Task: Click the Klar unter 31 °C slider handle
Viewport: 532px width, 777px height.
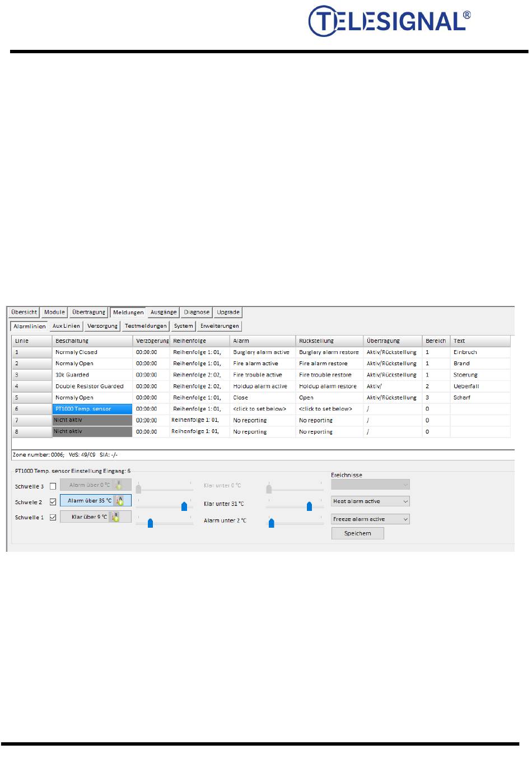Action: pyautogui.click(x=309, y=506)
